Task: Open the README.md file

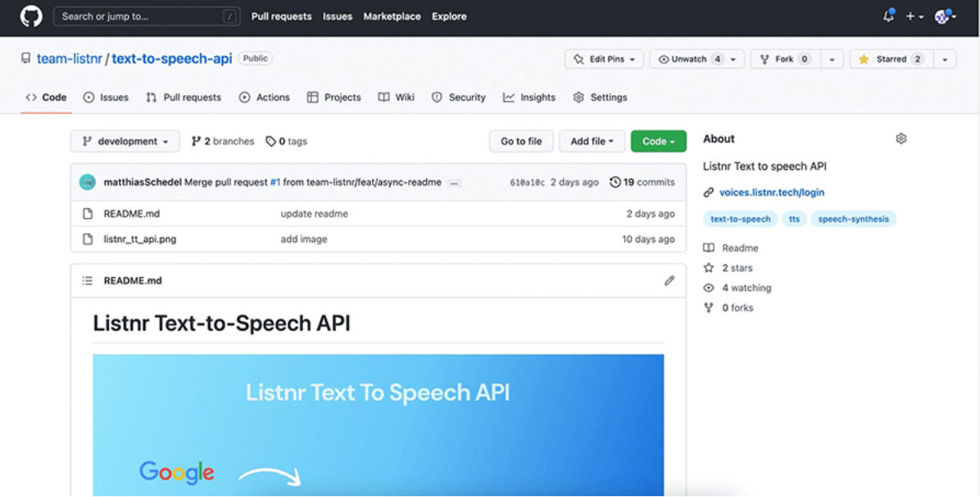Action: [x=132, y=213]
